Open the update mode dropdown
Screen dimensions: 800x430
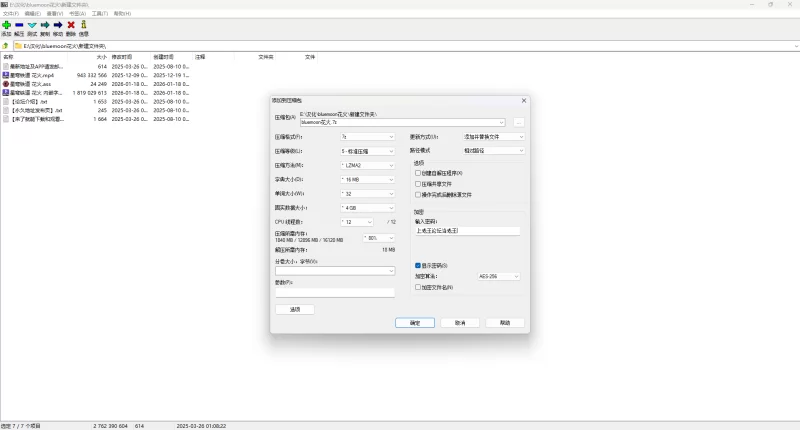[x=493, y=137]
